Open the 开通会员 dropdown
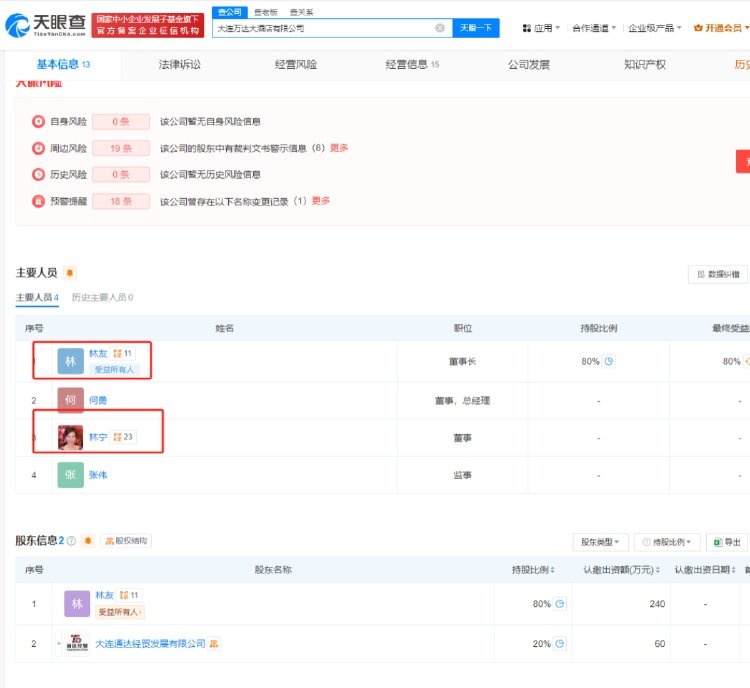Image resolution: width=750 pixels, height=688 pixels. pos(721,28)
